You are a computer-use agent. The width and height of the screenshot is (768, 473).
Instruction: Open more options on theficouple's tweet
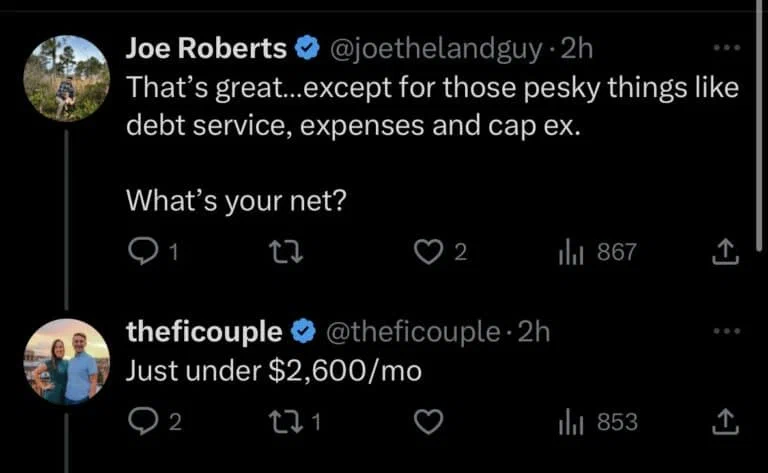tap(725, 331)
